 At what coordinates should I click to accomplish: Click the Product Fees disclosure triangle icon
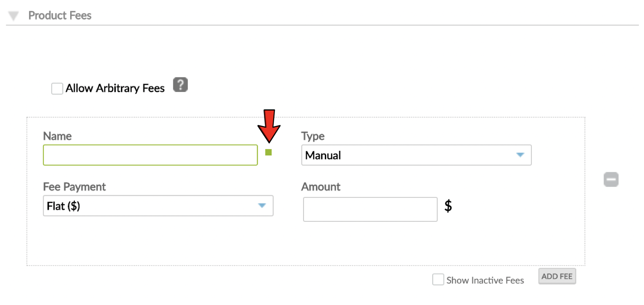[13, 15]
